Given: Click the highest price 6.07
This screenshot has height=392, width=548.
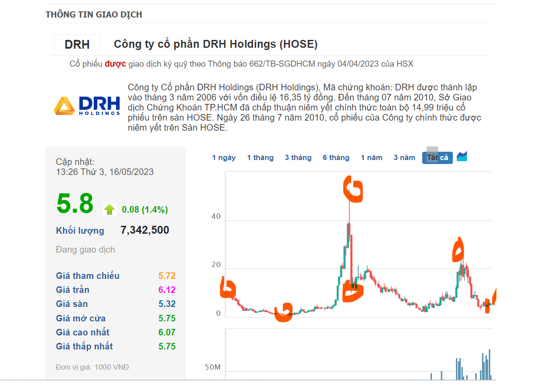Looking at the screenshot, I should click(167, 332).
